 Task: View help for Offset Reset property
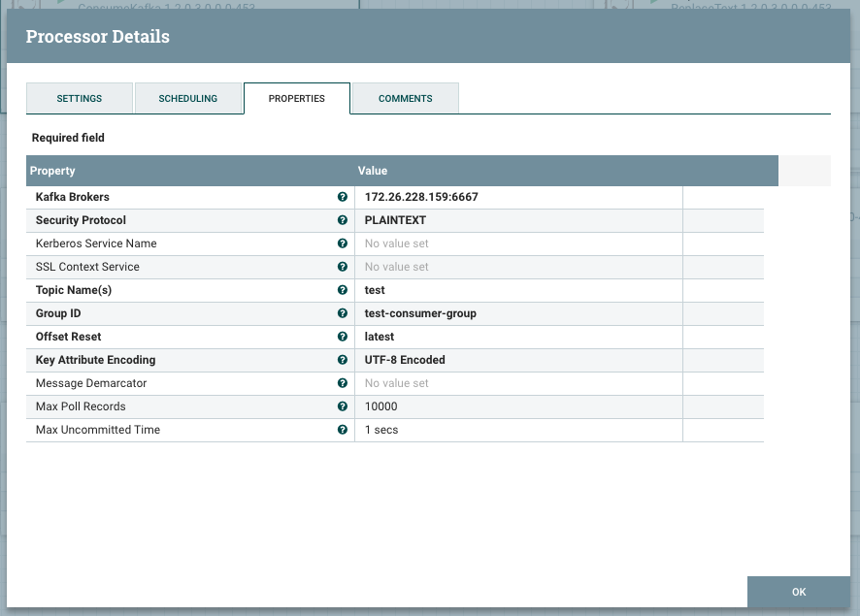pos(343,337)
